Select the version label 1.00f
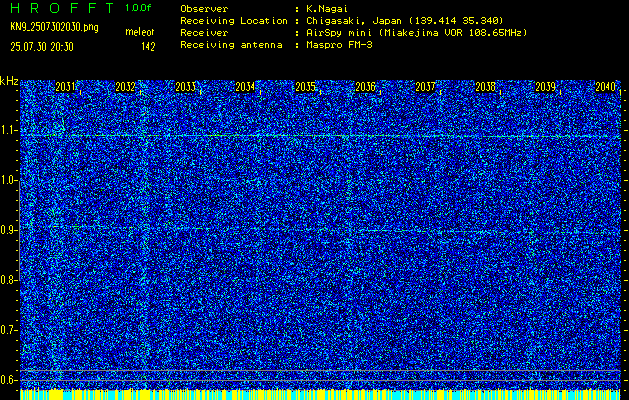629x400 pixels. pos(138,8)
